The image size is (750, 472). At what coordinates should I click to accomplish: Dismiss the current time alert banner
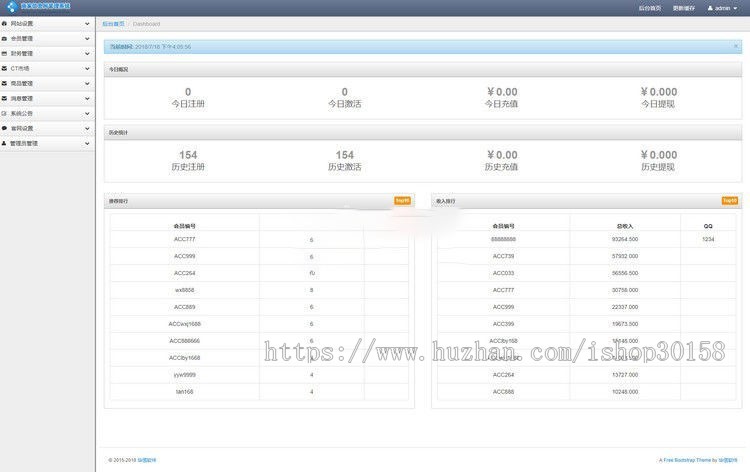[x=736, y=45]
